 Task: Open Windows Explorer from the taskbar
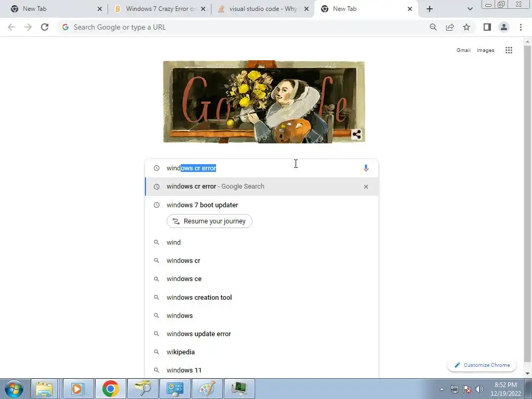[x=45, y=389]
